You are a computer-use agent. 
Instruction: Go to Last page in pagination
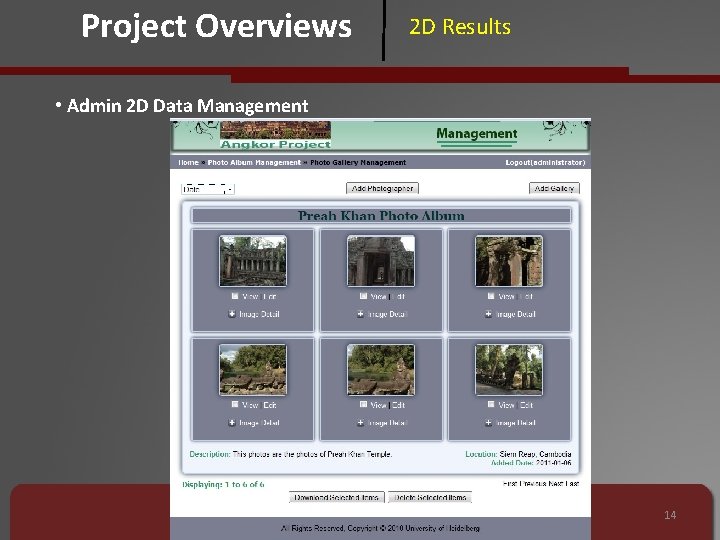pos(572,484)
